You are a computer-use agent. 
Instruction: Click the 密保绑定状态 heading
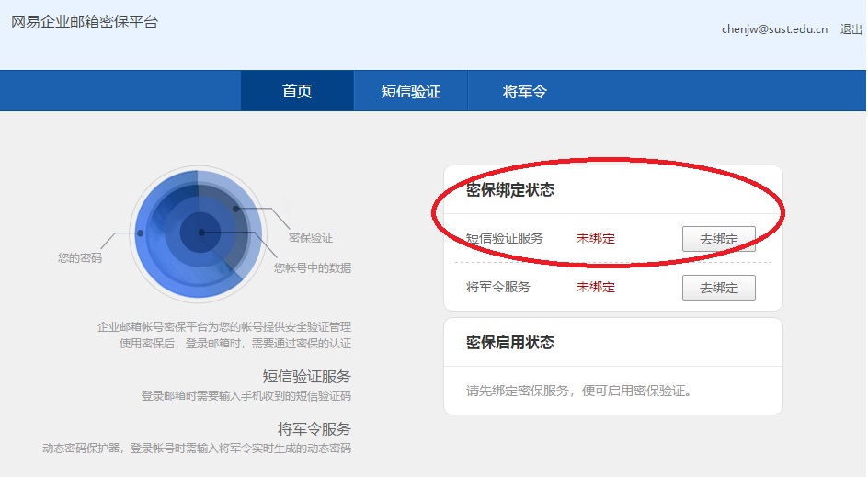509,190
